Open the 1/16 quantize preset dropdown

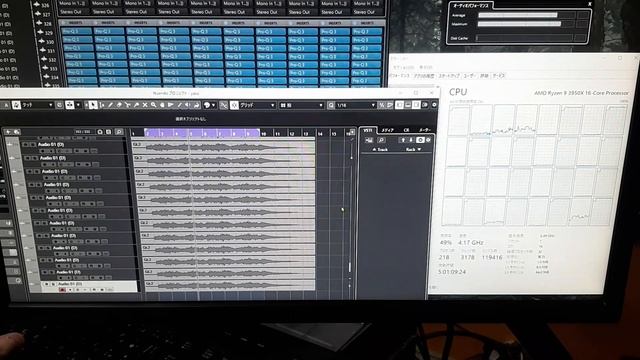point(373,105)
